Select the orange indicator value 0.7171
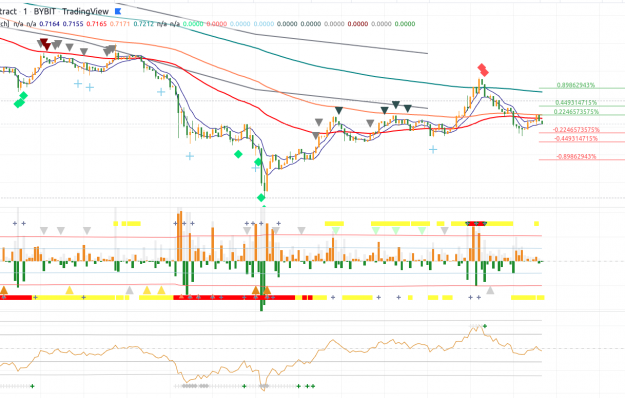 click(x=120, y=24)
